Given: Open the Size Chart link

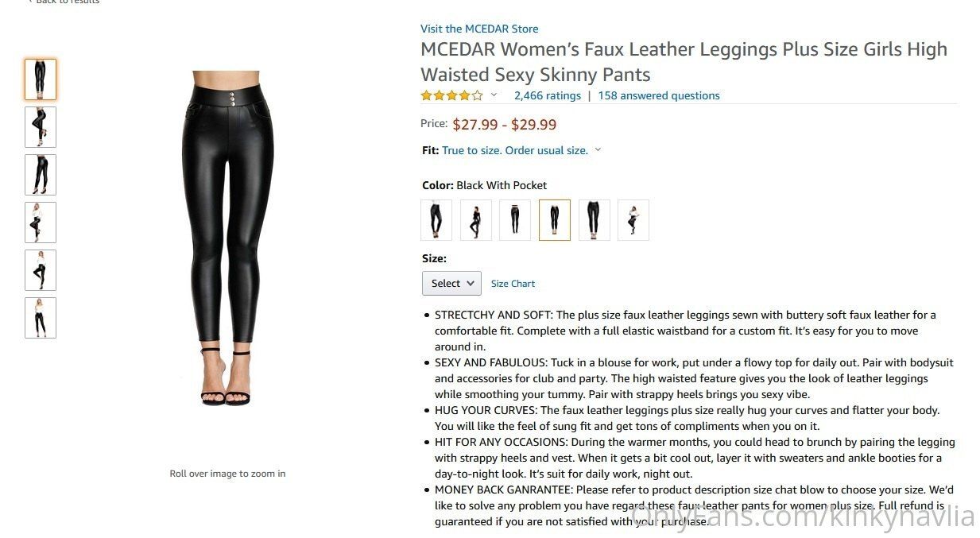Looking at the screenshot, I should click(513, 284).
